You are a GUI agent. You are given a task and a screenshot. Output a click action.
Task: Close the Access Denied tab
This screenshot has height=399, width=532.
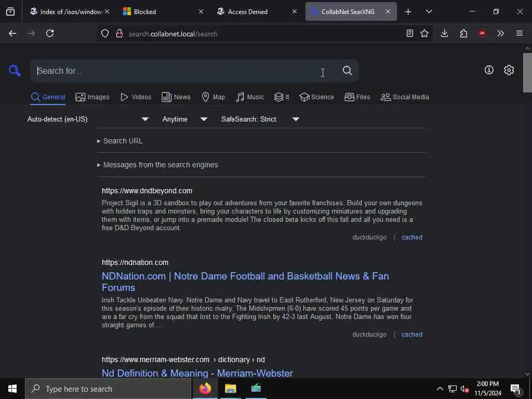tap(295, 11)
